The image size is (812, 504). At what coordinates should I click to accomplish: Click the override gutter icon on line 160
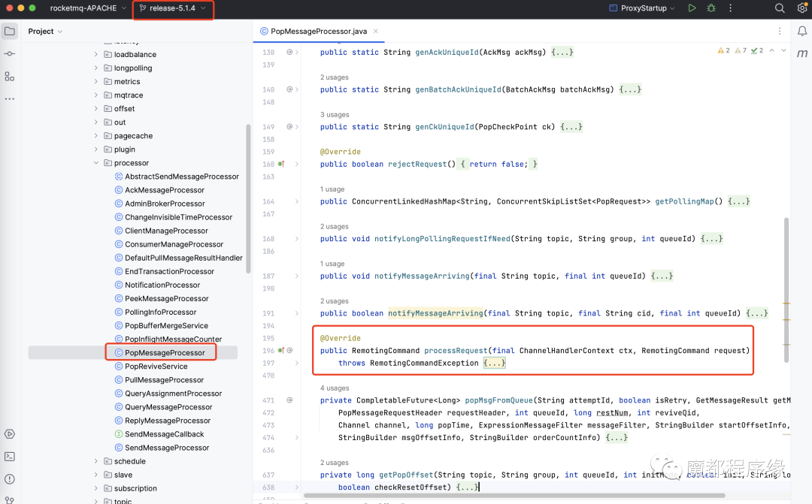(x=281, y=164)
